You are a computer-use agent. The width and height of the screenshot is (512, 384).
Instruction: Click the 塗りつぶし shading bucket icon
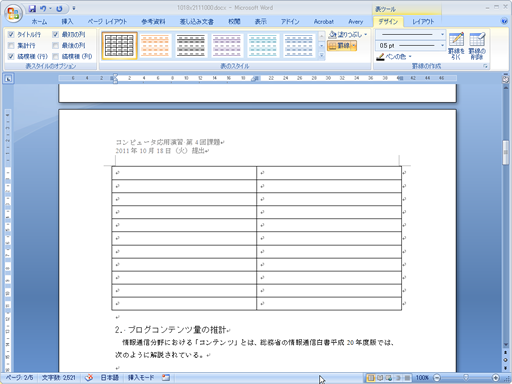click(332, 34)
